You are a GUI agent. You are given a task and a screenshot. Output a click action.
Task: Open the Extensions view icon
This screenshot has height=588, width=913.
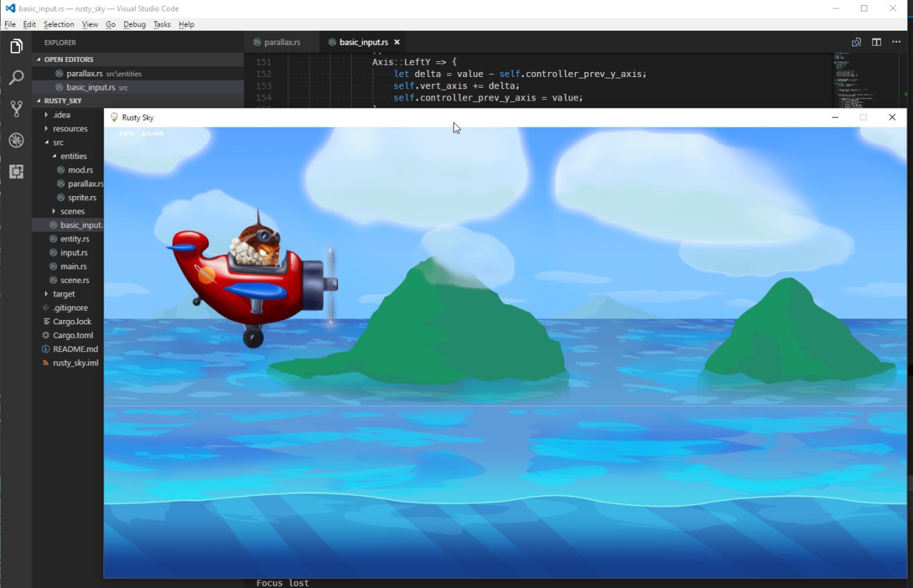[x=16, y=171]
